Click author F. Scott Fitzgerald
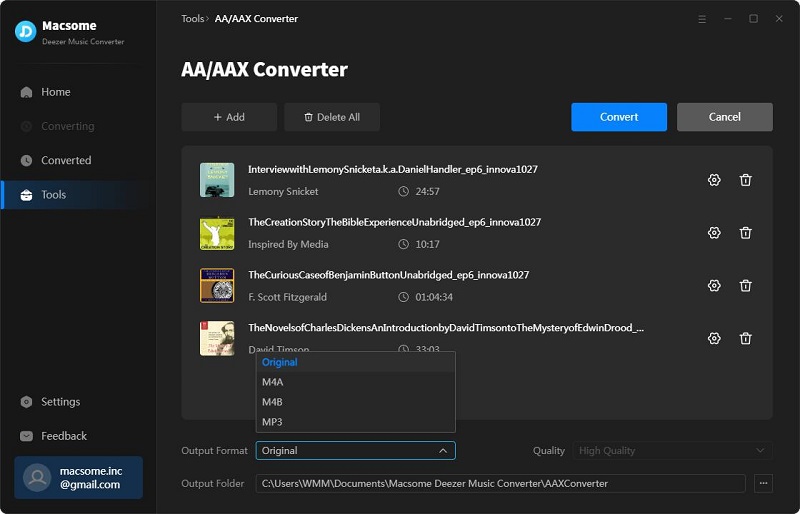This screenshot has width=800, height=514. (287, 297)
